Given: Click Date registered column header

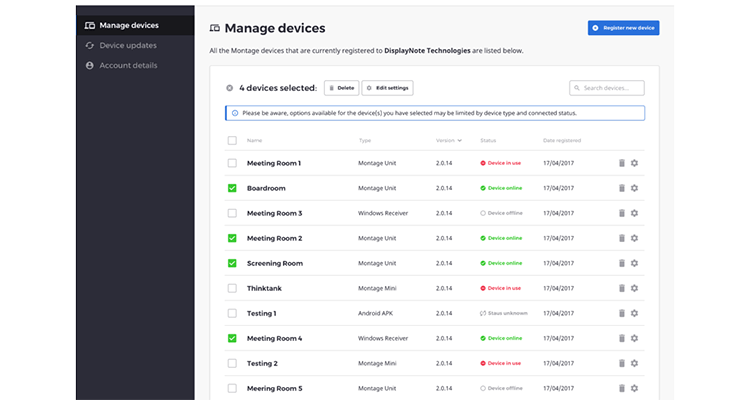Looking at the screenshot, I should (562, 141).
